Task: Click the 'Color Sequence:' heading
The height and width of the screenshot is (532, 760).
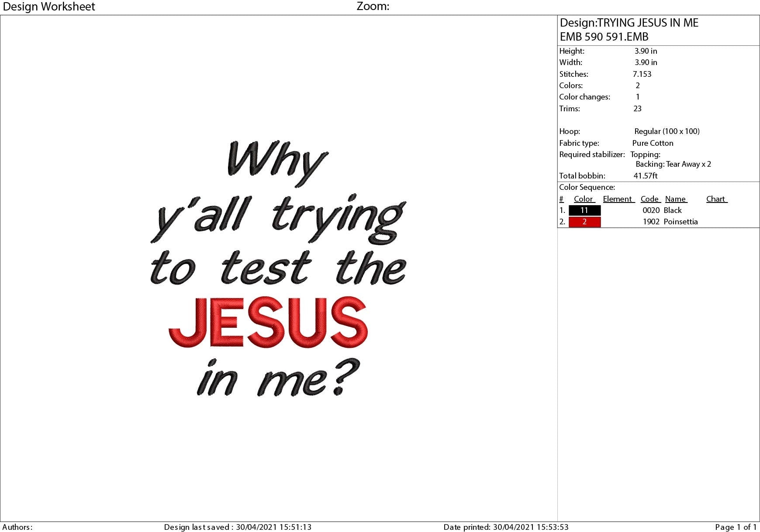Action: 587,187
